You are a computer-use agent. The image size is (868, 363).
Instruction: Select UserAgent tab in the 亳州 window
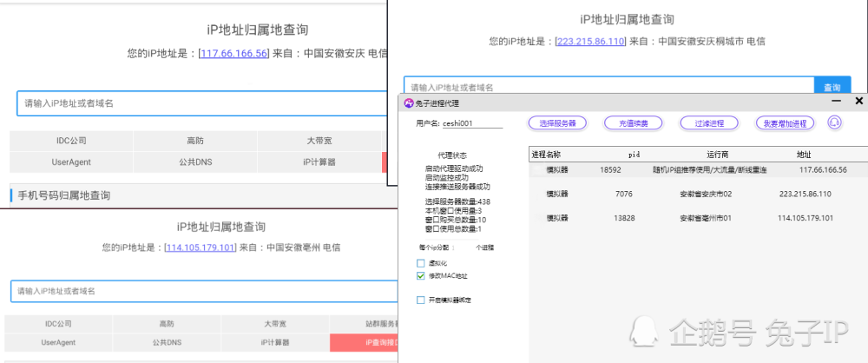click(58, 342)
